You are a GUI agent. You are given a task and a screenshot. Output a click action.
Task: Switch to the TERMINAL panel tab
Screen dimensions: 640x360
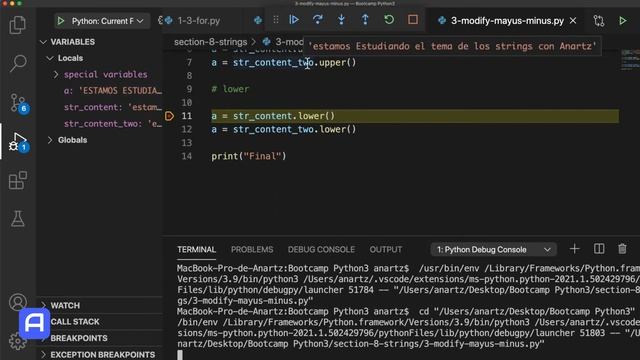[196, 249]
